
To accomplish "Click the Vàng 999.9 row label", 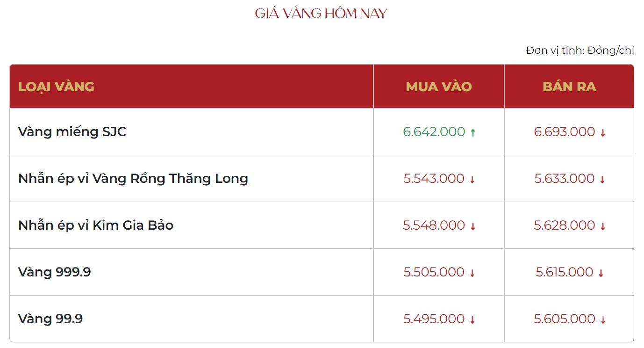I will (x=55, y=272).
